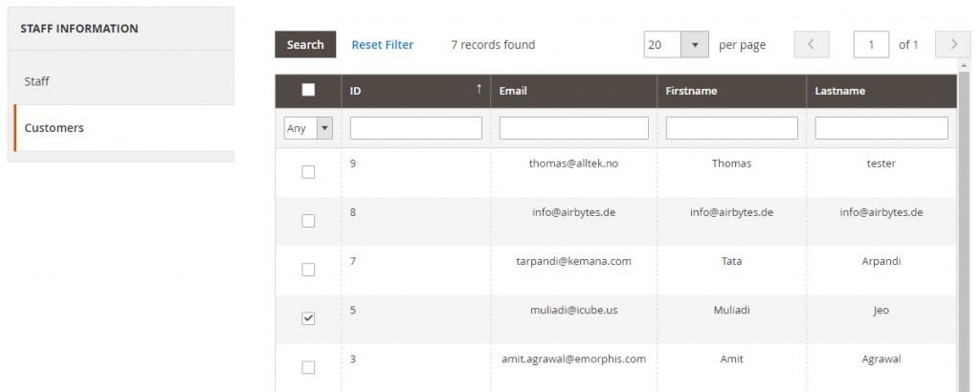The image size is (980, 392).
Task: Click the ID filter input field
Action: point(415,128)
